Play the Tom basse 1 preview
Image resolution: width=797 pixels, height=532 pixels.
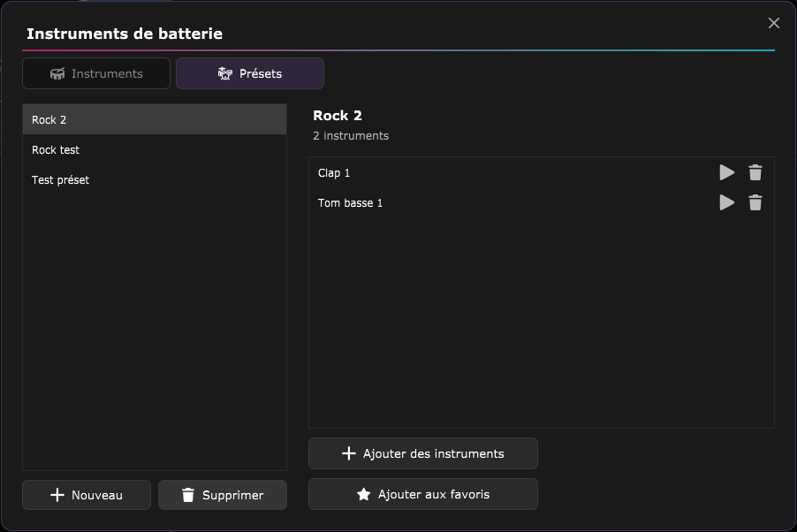(727, 202)
